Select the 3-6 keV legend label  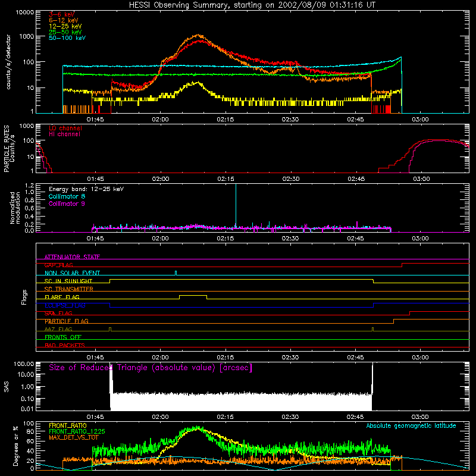(x=62, y=14)
